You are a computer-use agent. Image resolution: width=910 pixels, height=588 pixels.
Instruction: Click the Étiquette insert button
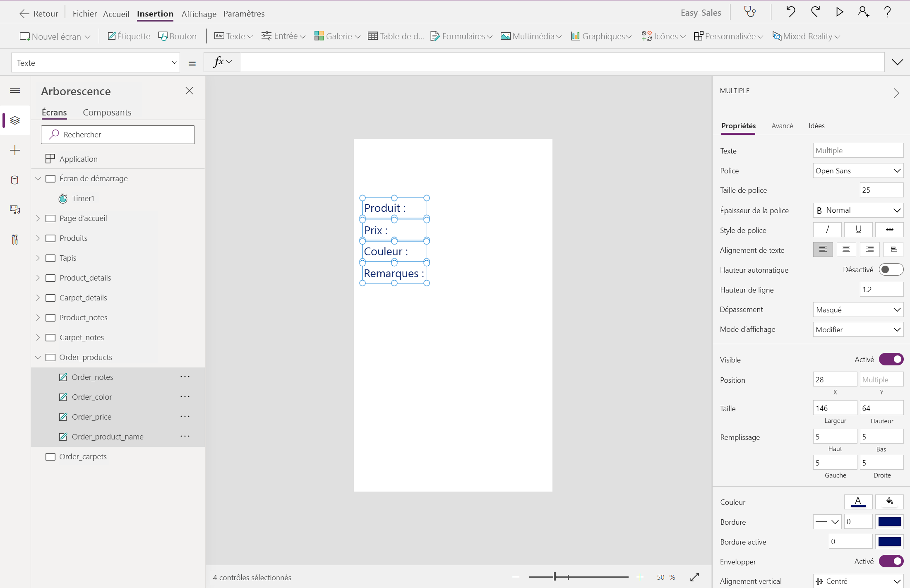[x=129, y=36]
